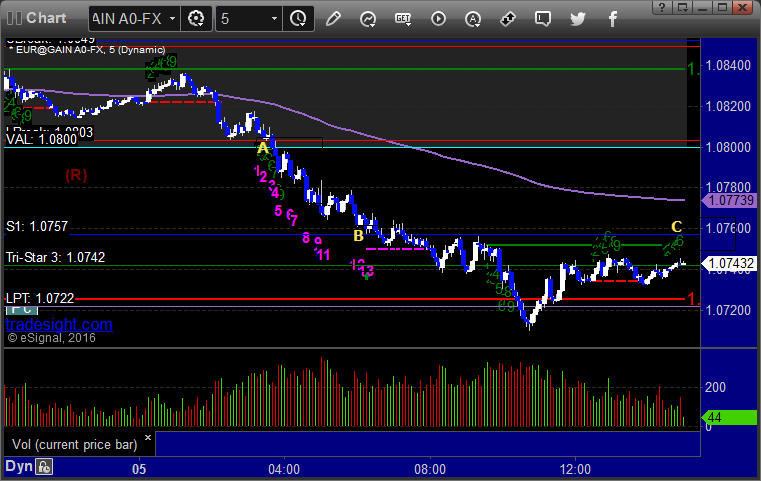
Task: Click the pop-out window icon
Action: pyautogui.click(x=682, y=7)
